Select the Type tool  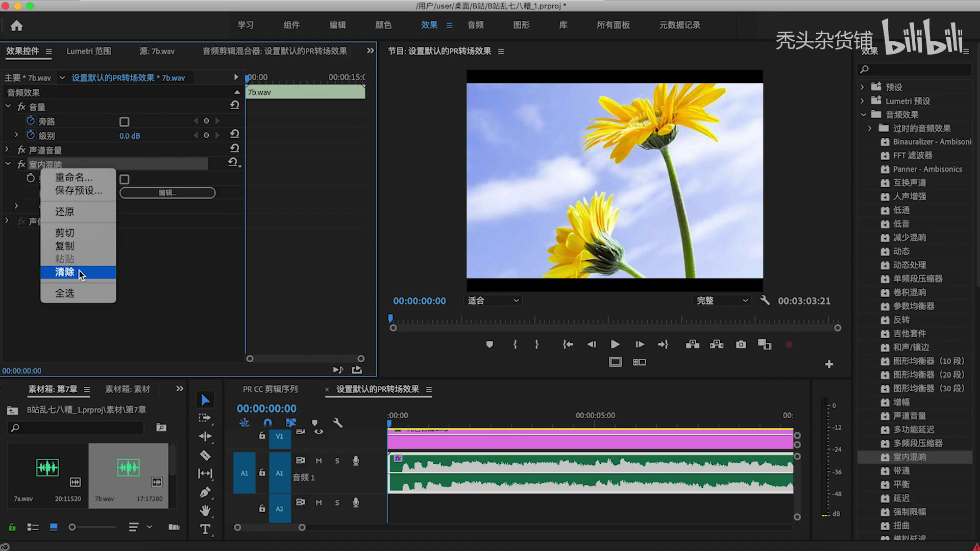point(205,530)
